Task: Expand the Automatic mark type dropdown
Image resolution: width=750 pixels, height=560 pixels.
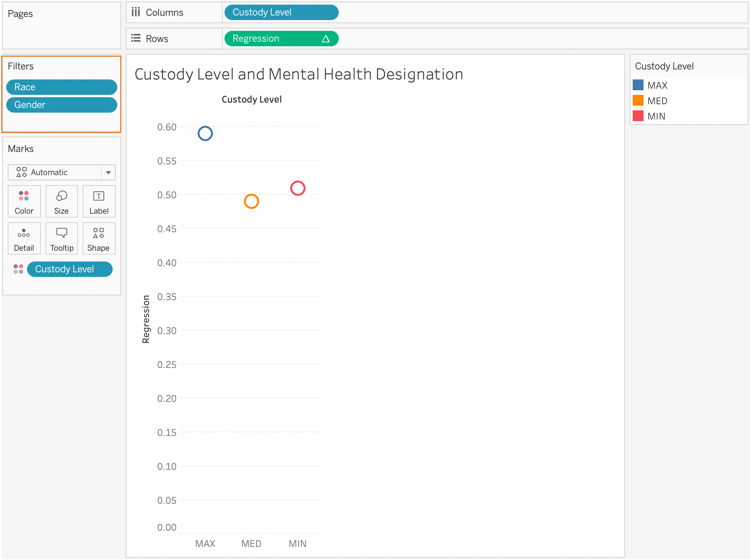Action: (109, 172)
